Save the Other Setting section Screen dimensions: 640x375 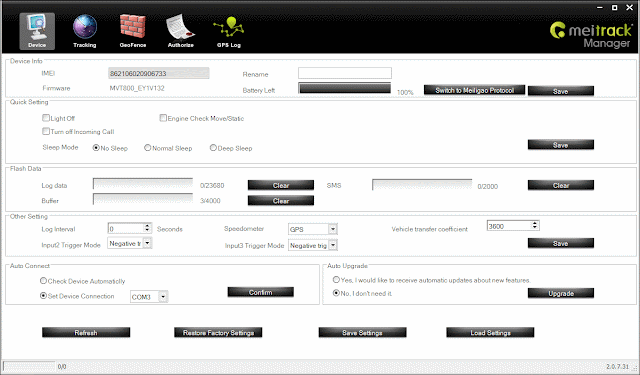pyautogui.click(x=560, y=244)
